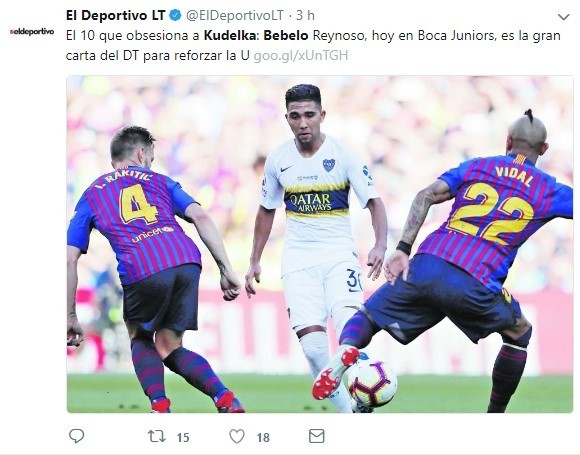
Task: Open the @ElDeportivoLT handle
Action: pyautogui.click(x=235, y=15)
